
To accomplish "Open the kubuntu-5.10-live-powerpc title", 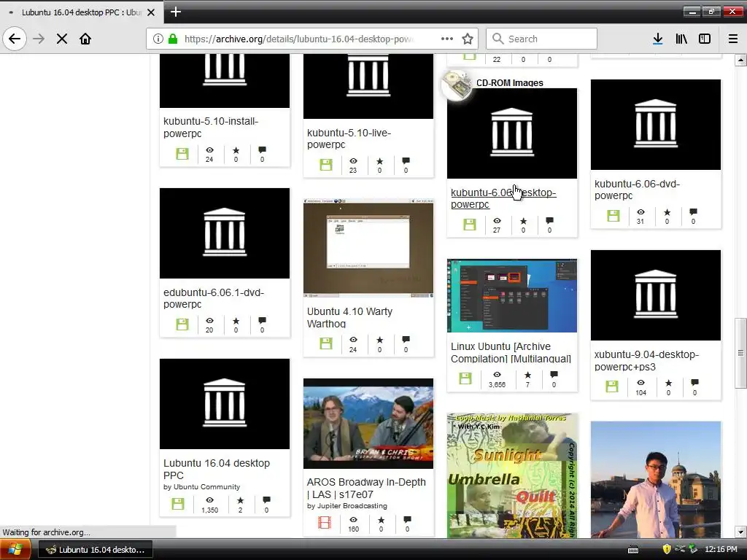I will tap(349, 139).
